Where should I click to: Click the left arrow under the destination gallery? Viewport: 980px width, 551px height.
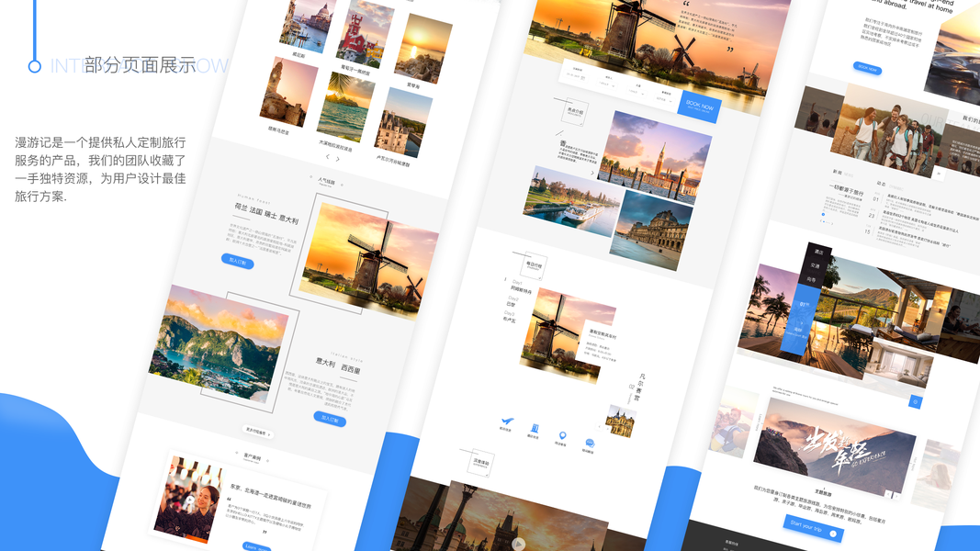click(328, 156)
